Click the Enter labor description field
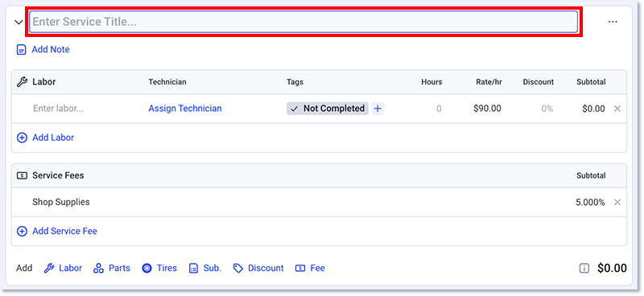 pos(58,109)
